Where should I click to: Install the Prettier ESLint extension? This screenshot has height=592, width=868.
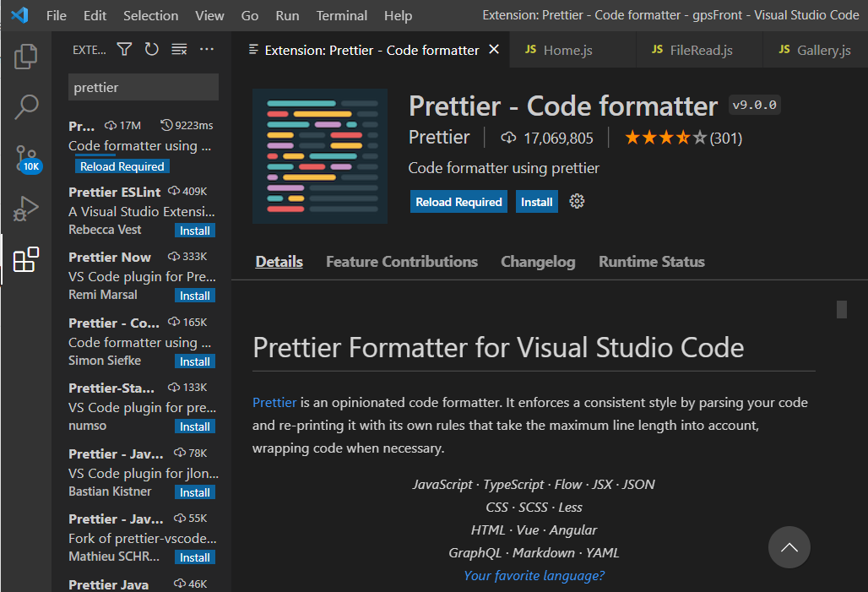click(x=195, y=231)
